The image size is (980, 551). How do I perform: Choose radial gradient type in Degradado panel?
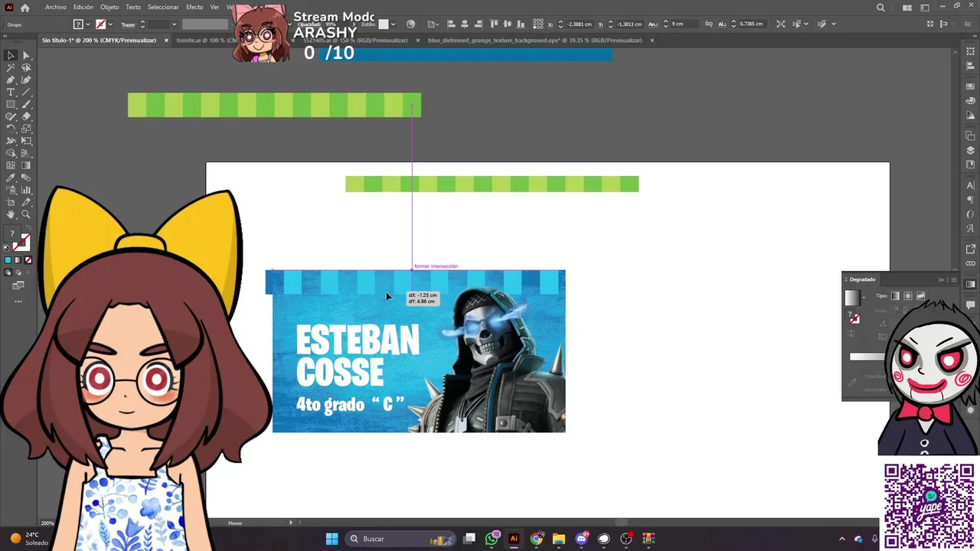[x=908, y=296]
